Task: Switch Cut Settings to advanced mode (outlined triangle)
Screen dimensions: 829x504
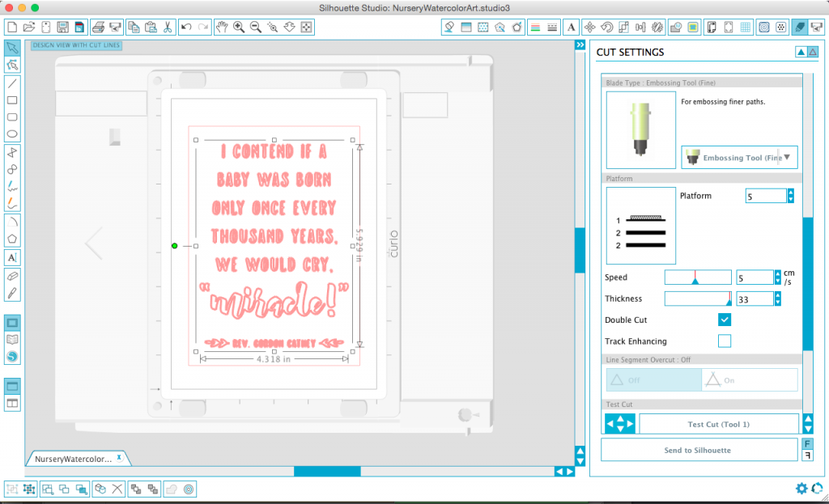Action: 813,52
